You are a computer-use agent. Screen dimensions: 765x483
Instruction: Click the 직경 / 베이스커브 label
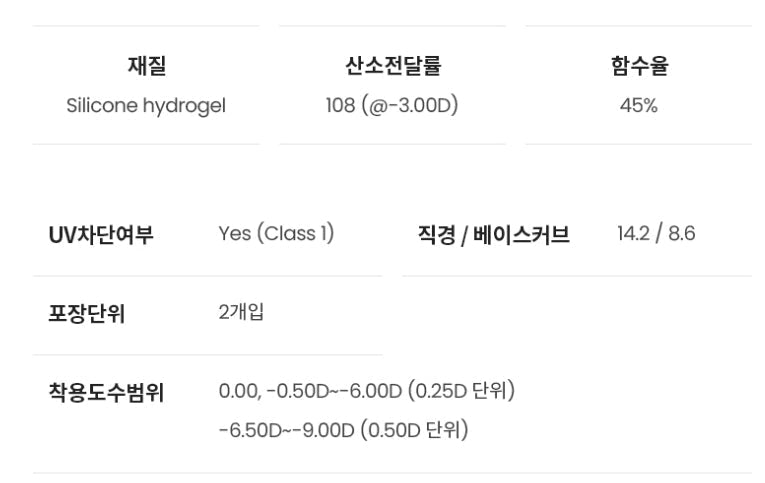tap(493, 235)
